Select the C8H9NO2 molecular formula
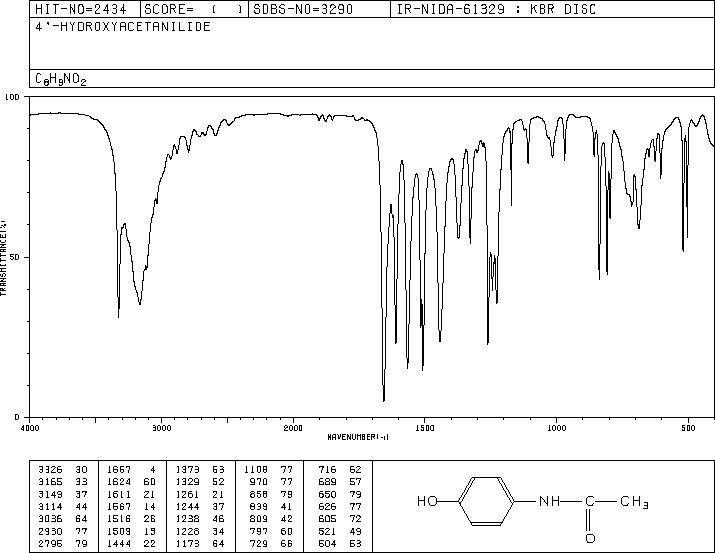 click(61, 79)
